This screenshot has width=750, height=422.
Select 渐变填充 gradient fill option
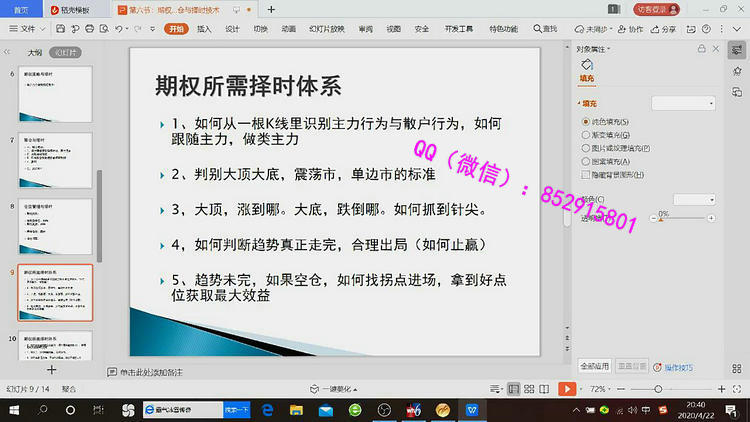[x=586, y=135]
